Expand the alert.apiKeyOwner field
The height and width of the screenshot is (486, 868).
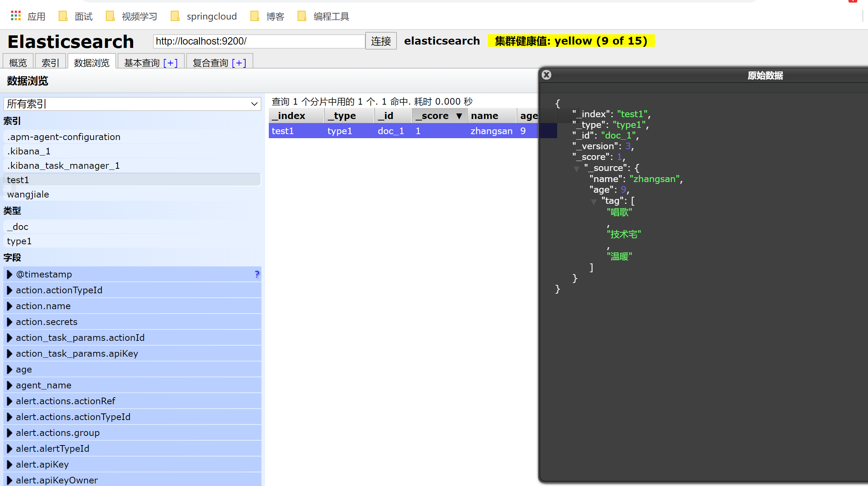10,480
